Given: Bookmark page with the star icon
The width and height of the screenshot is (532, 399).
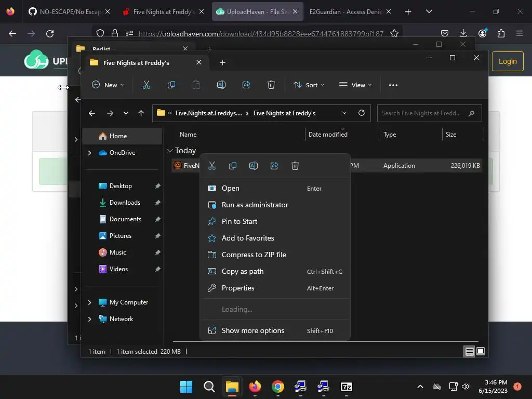Looking at the screenshot, I should coord(394,33).
